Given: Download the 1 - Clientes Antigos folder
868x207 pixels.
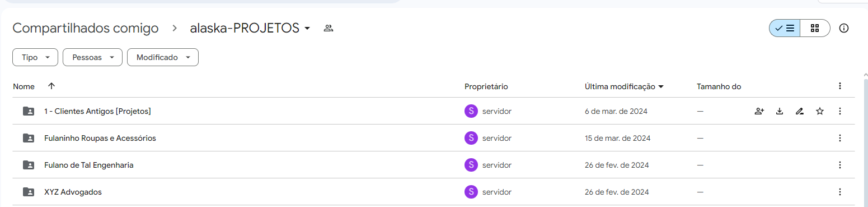Looking at the screenshot, I should [780, 111].
